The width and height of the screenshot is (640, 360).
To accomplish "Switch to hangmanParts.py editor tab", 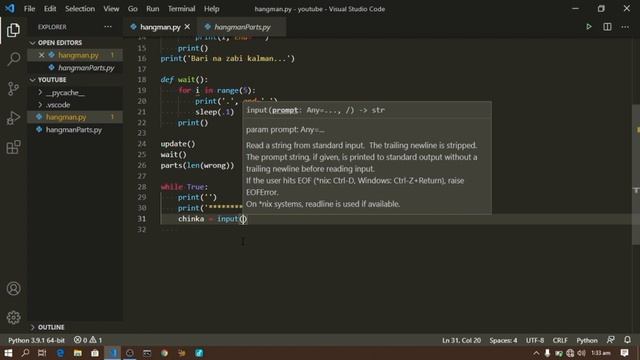I will coord(242,27).
